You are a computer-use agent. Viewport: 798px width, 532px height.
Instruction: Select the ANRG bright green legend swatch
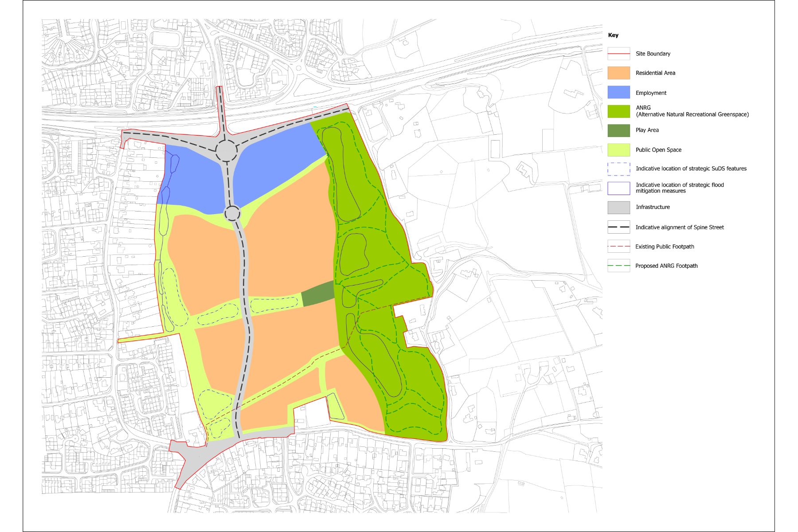pos(618,111)
